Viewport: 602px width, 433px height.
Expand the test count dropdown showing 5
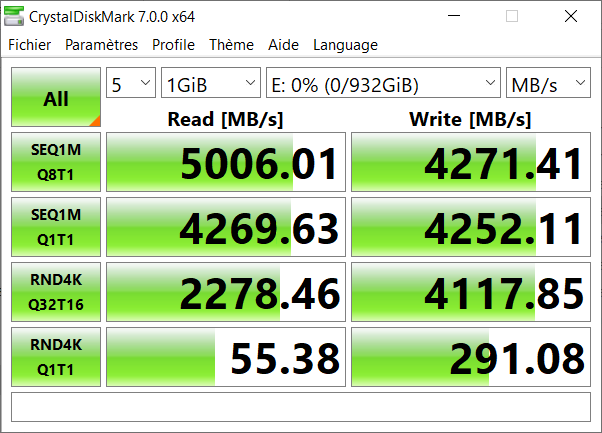[x=131, y=83]
